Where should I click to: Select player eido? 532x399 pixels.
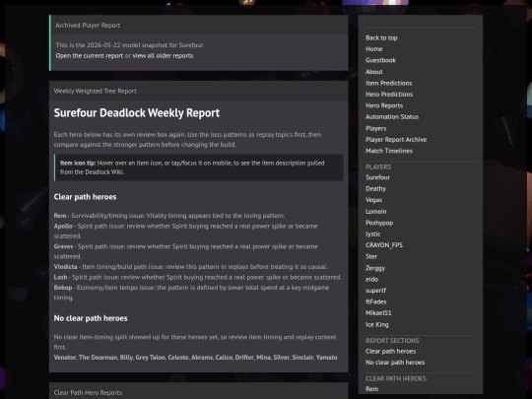pyautogui.click(x=371, y=279)
